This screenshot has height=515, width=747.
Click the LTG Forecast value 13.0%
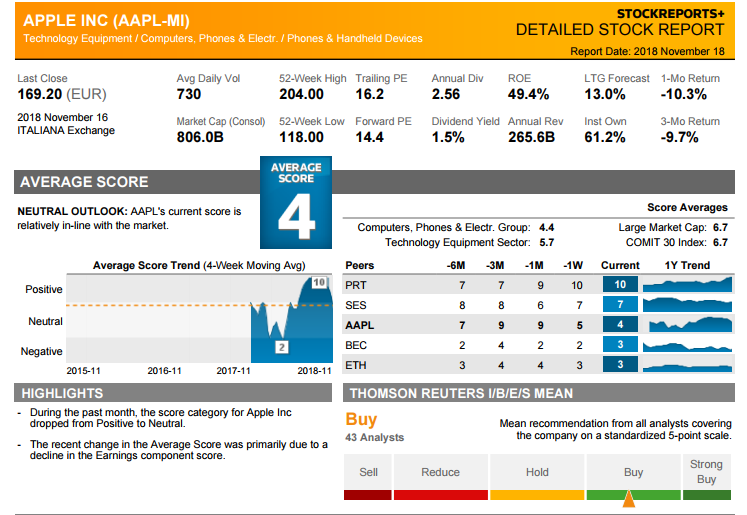click(x=605, y=94)
